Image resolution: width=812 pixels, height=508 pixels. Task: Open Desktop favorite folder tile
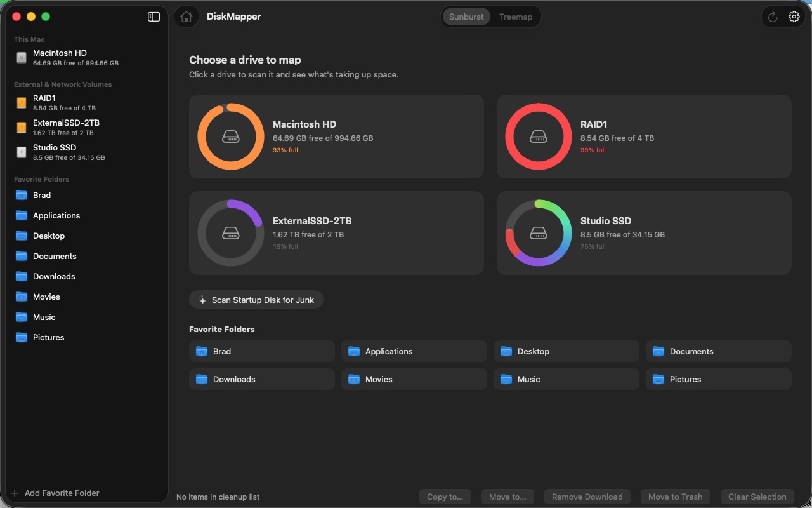pos(566,351)
